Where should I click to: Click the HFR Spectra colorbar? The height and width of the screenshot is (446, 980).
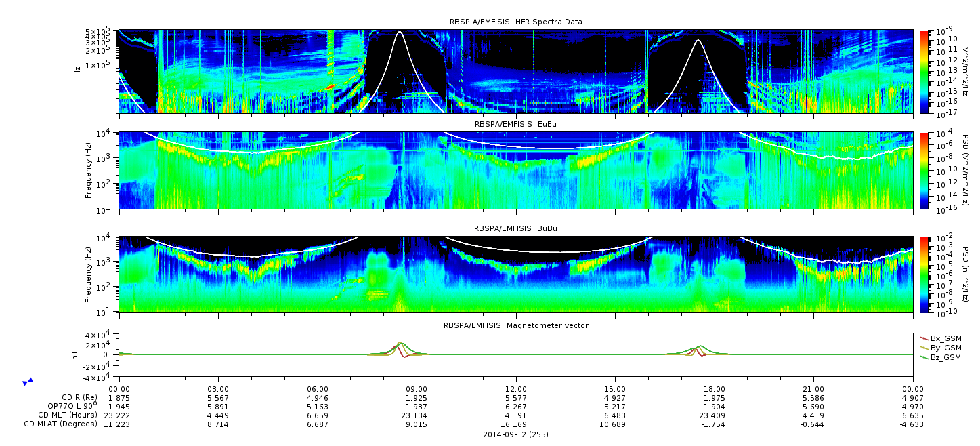[924, 71]
